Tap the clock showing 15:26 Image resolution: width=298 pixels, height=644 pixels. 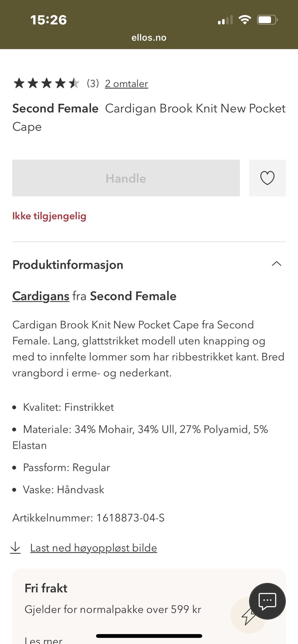pyautogui.click(x=48, y=20)
